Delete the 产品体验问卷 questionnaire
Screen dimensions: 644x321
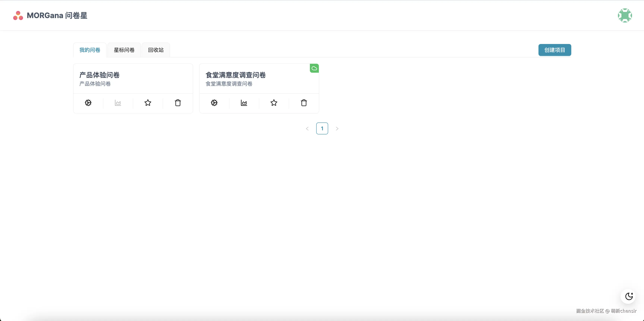[178, 103]
